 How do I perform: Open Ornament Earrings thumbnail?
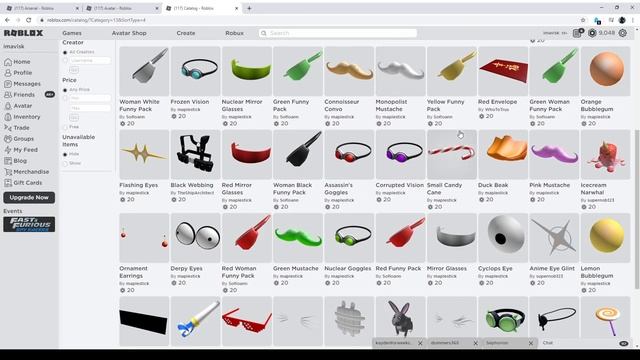[144, 238]
